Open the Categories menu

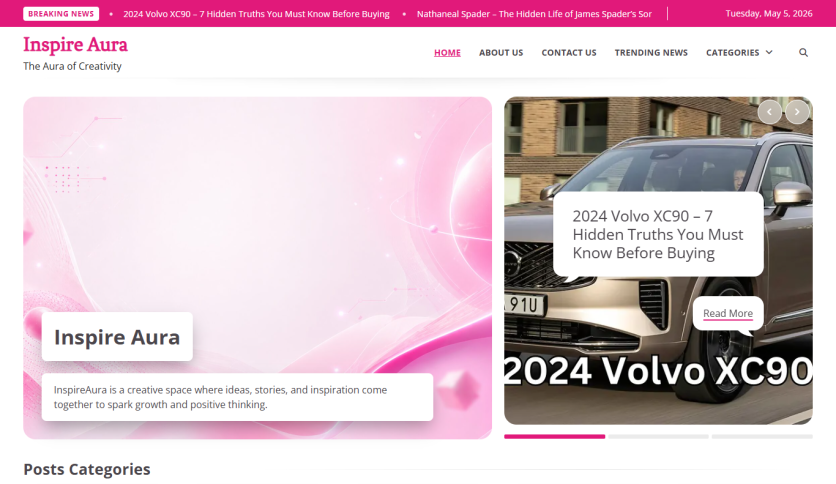coord(733,53)
